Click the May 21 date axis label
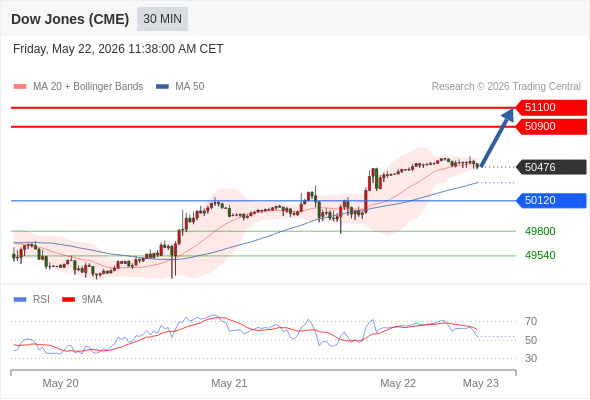 229,383
